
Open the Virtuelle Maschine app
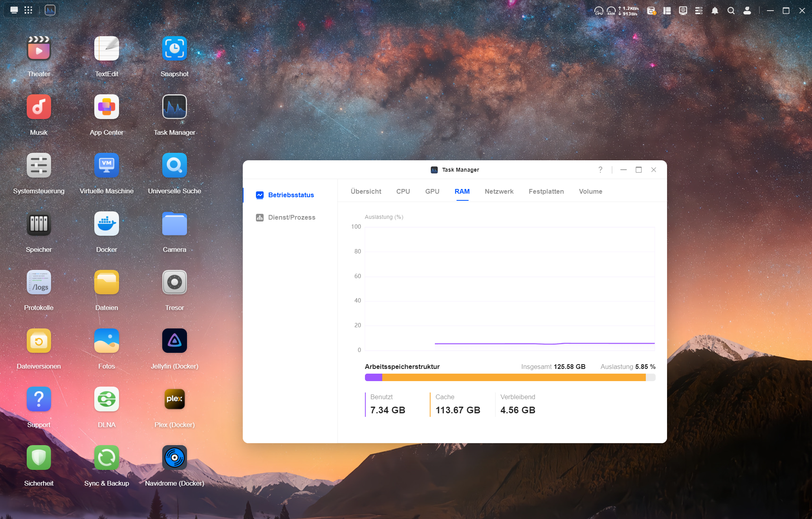click(106, 165)
